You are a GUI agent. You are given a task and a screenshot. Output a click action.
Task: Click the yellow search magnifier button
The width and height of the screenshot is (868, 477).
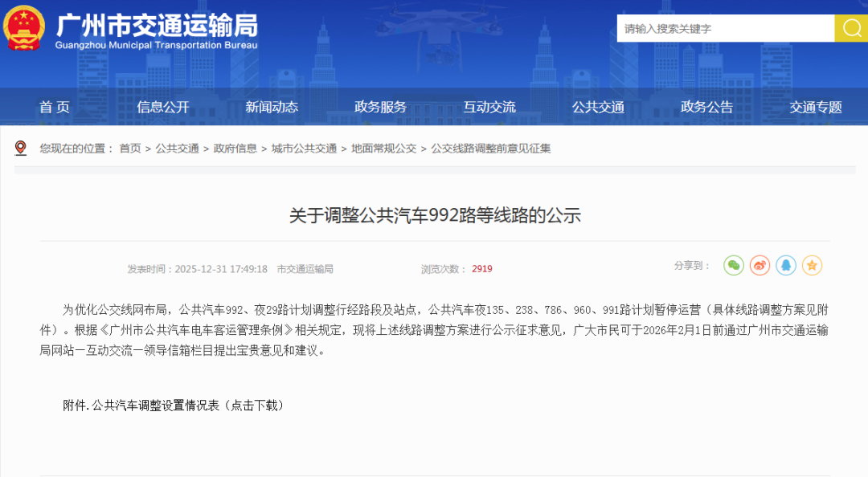pos(851,28)
